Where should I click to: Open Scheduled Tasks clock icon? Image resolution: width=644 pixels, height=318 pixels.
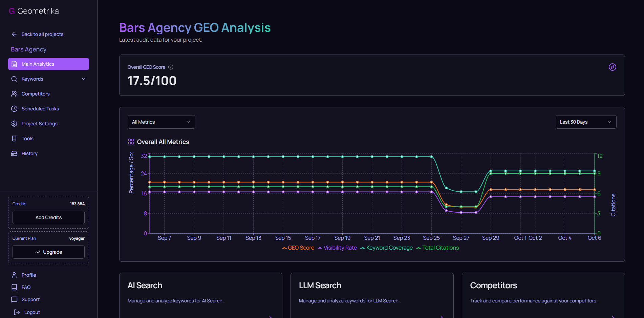[x=14, y=108]
